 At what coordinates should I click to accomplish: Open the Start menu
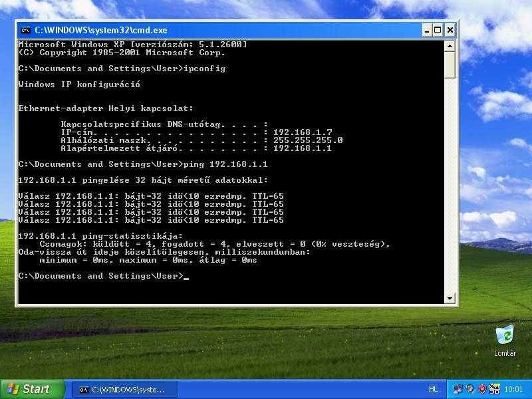coord(33,389)
